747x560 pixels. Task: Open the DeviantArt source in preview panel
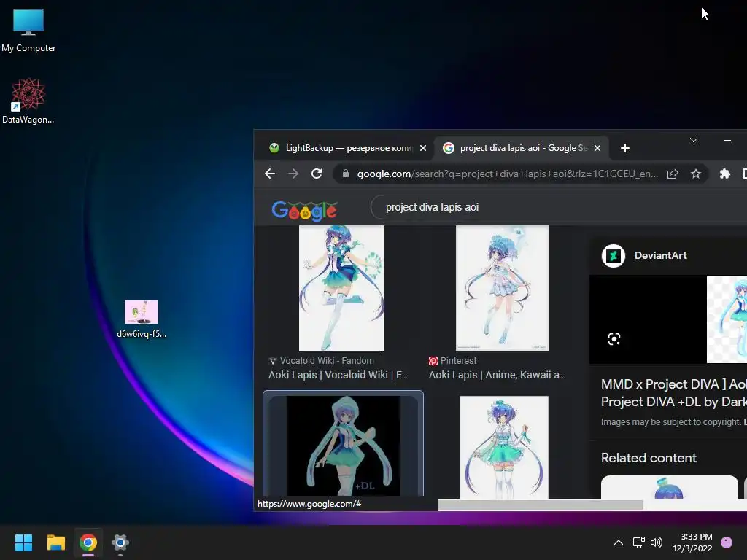pyautogui.click(x=660, y=255)
